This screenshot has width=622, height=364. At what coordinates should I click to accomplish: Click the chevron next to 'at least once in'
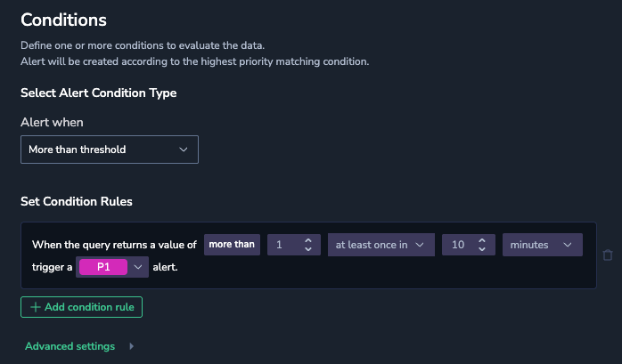click(420, 245)
